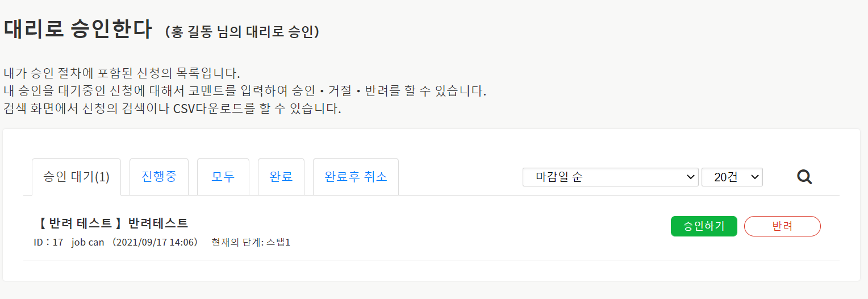Click the magnifier search icon

point(804,177)
